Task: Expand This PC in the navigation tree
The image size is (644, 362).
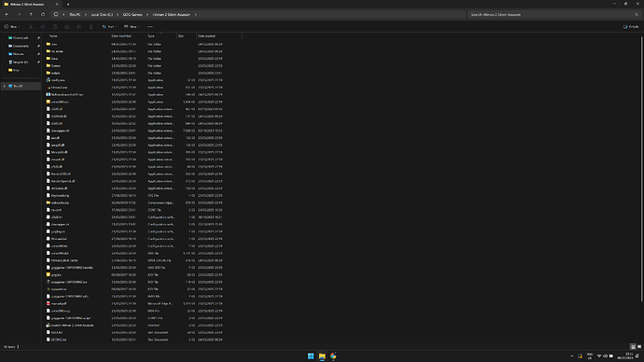Action: pos(5,86)
